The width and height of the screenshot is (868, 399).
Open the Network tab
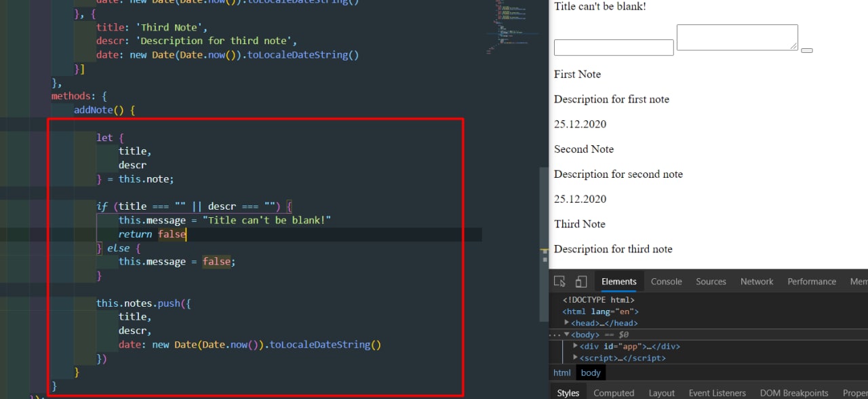click(757, 282)
